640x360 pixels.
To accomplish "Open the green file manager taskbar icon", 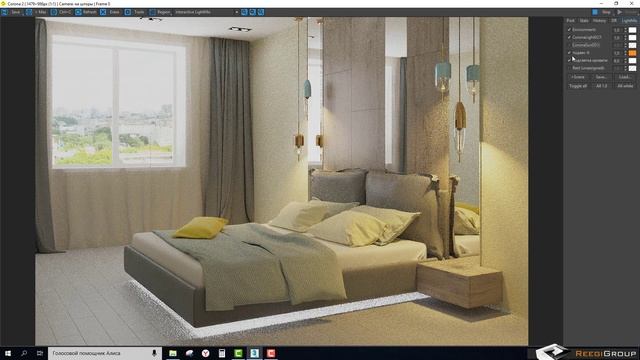I will (173, 353).
